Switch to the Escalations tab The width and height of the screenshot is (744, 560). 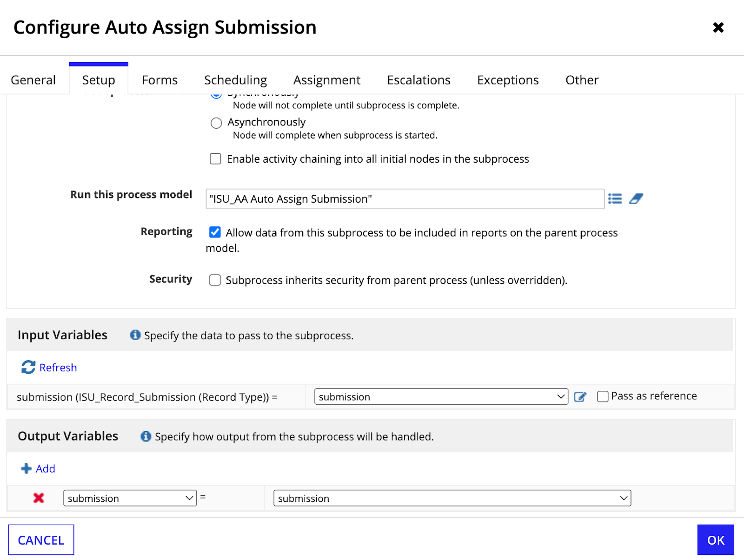pos(418,80)
